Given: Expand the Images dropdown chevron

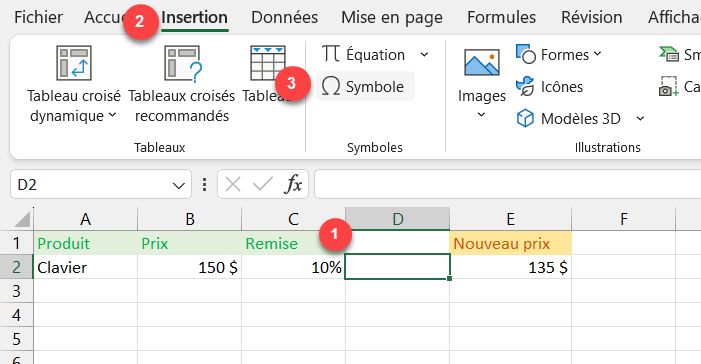Looking at the screenshot, I should 481,115.
